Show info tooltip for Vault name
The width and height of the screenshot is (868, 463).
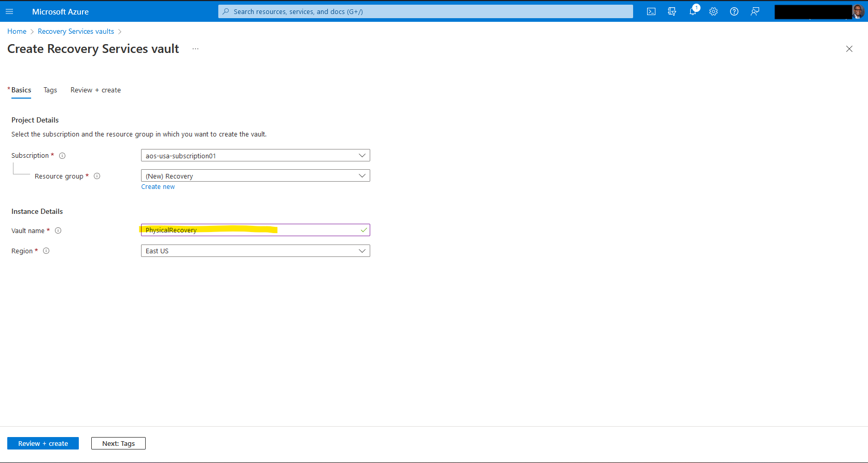coord(58,230)
